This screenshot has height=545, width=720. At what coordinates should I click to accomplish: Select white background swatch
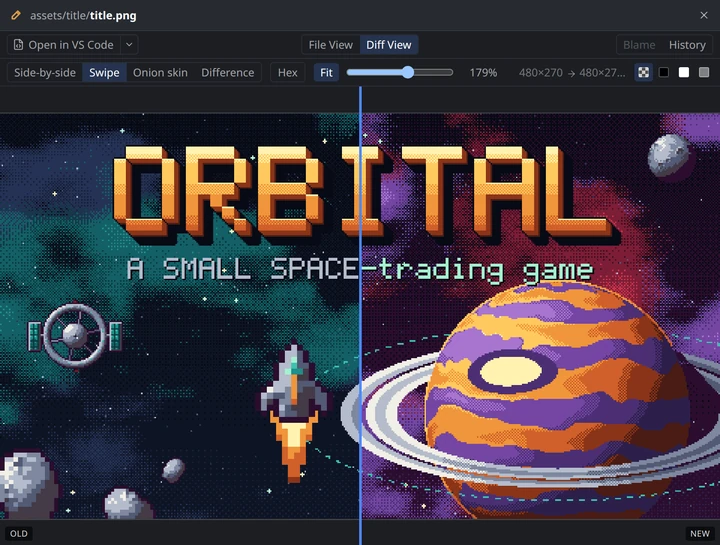(x=684, y=73)
